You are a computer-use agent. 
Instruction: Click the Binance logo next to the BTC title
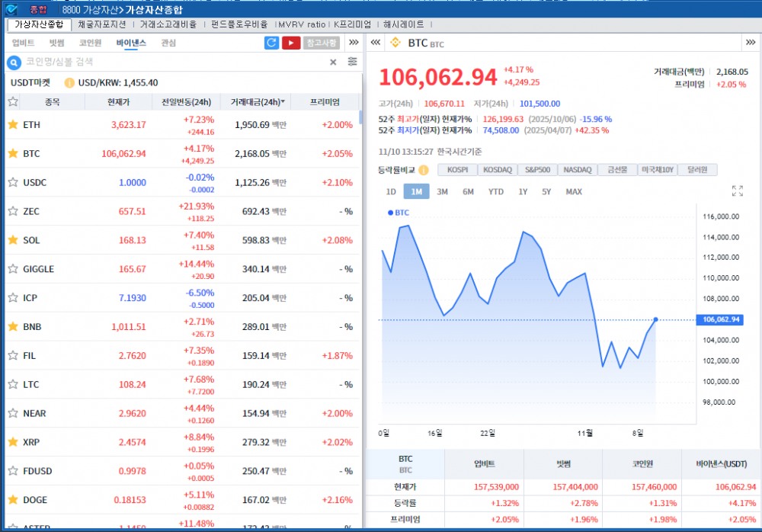pyautogui.click(x=395, y=43)
